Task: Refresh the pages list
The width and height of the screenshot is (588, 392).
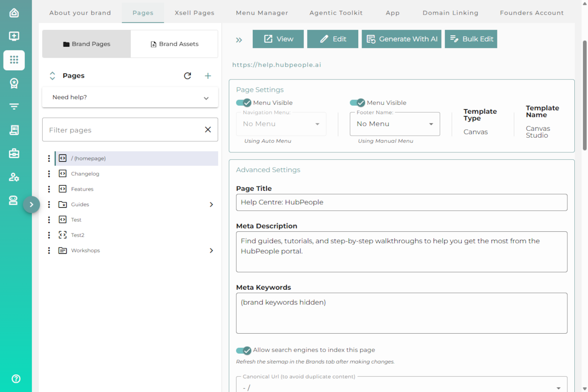Action: [x=187, y=75]
